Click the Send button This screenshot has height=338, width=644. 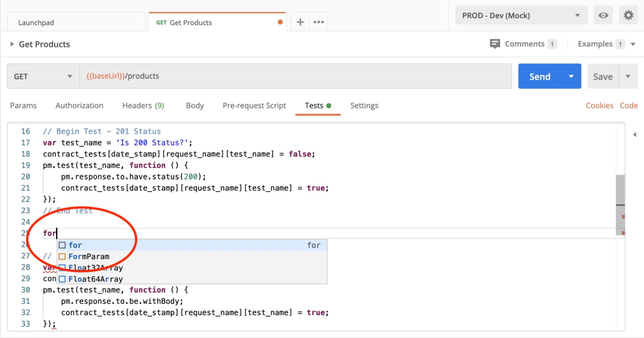pyautogui.click(x=540, y=76)
